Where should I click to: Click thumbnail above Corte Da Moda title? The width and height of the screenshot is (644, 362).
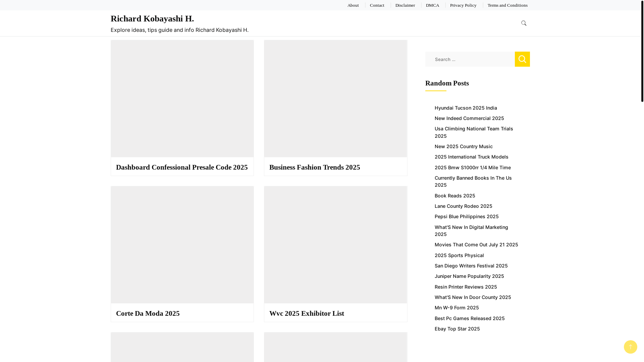[x=182, y=245]
